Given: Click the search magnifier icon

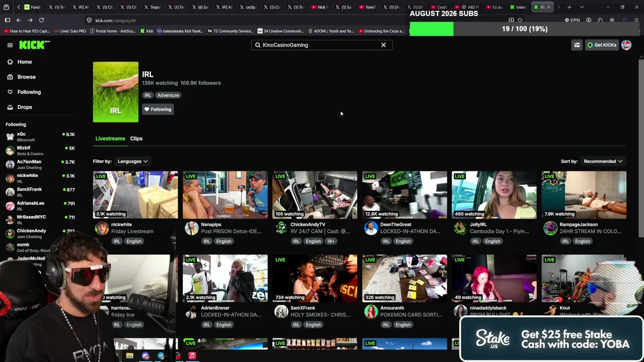Looking at the screenshot, I should (258, 45).
